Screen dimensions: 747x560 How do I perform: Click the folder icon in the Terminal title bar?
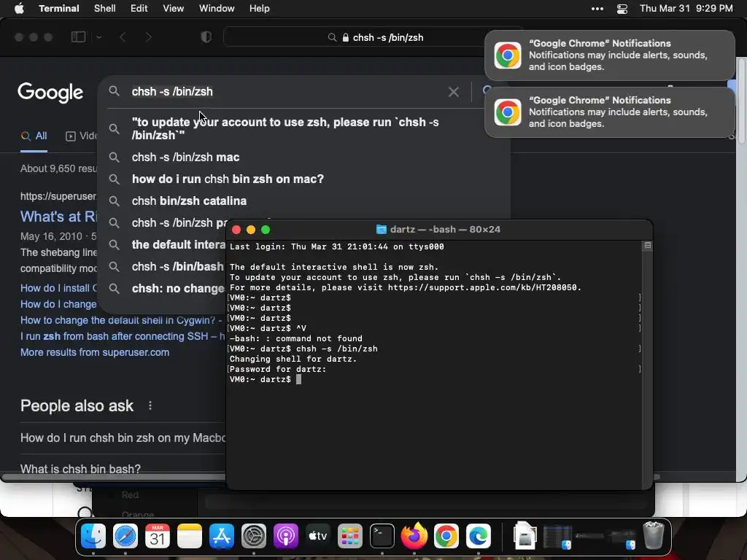tap(381, 230)
